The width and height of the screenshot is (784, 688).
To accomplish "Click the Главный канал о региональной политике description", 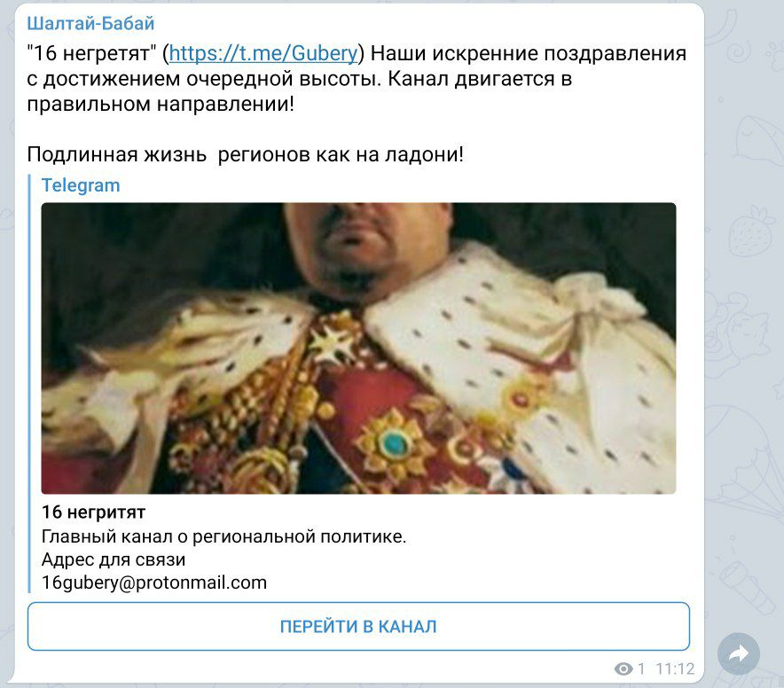I will coord(224,536).
